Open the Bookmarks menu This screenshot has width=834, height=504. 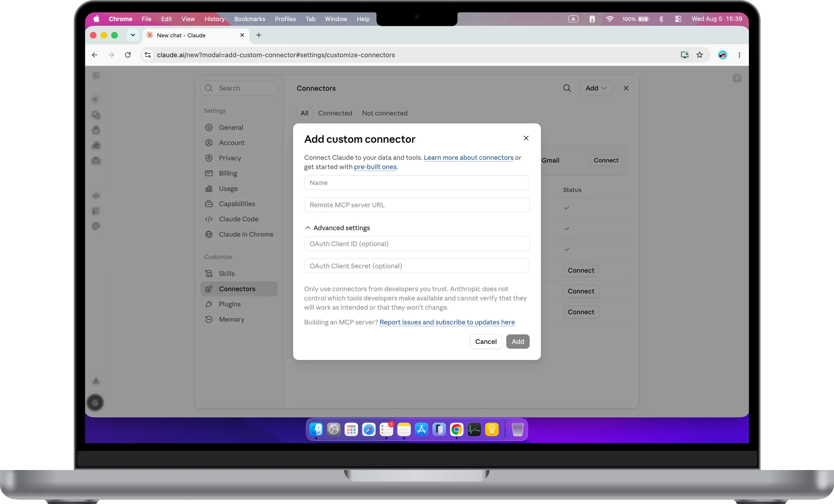click(x=249, y=19)
